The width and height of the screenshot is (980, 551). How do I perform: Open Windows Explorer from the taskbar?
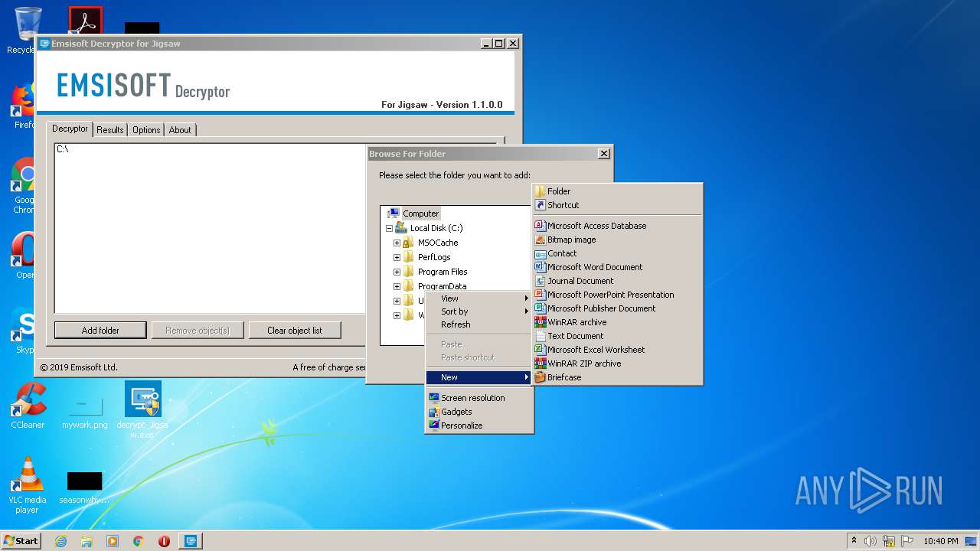(87, 541)
